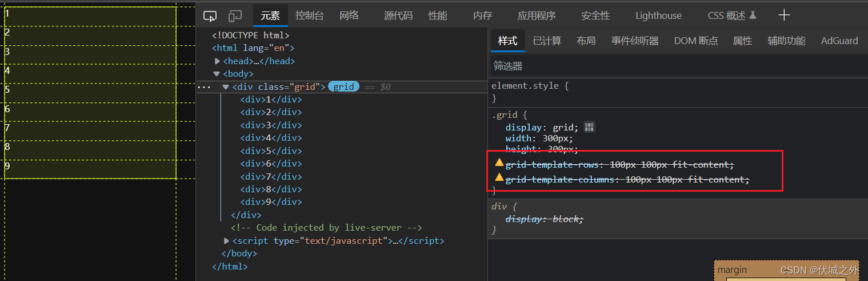Select the 样式 sidebar tab
Image resolution: width=868 pixels, height=281 pixels.
[x=507, y=41]
